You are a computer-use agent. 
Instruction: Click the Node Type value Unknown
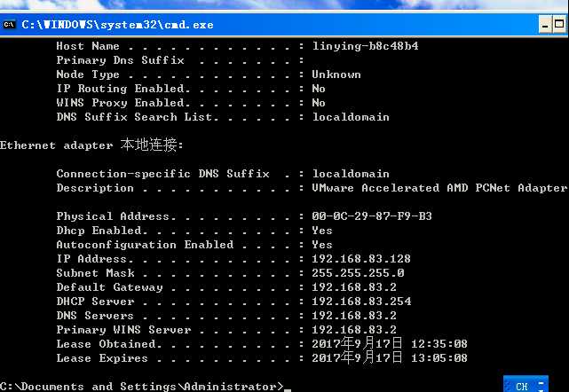[x=336, y=74]
